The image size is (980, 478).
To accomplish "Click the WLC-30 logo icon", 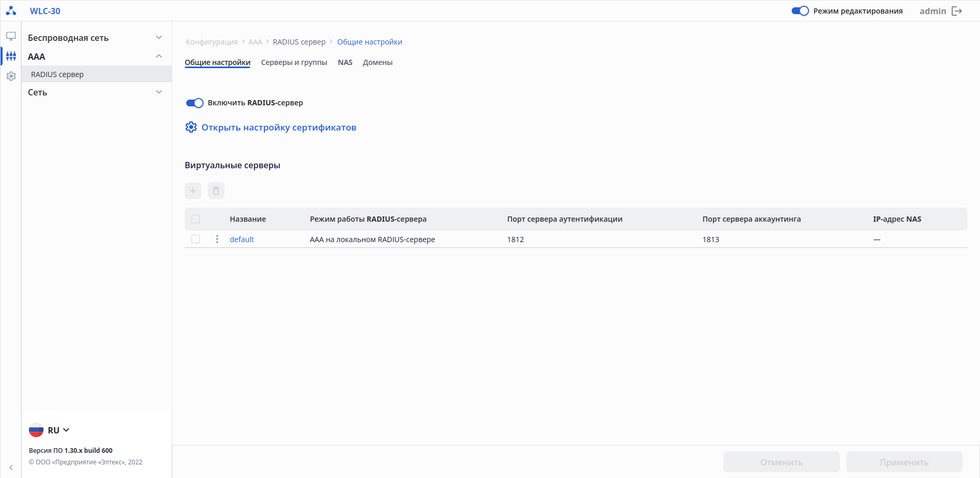I will 11,11.
